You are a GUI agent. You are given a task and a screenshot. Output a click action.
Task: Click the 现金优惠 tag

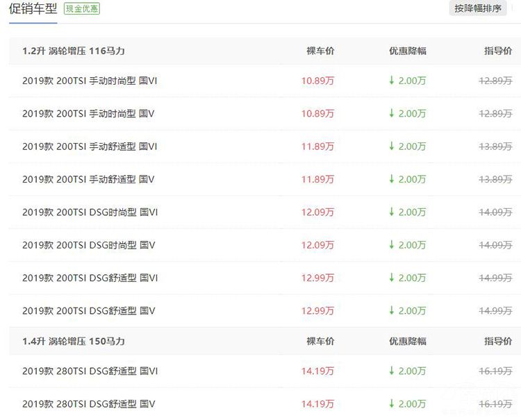(x=82, y=9)
